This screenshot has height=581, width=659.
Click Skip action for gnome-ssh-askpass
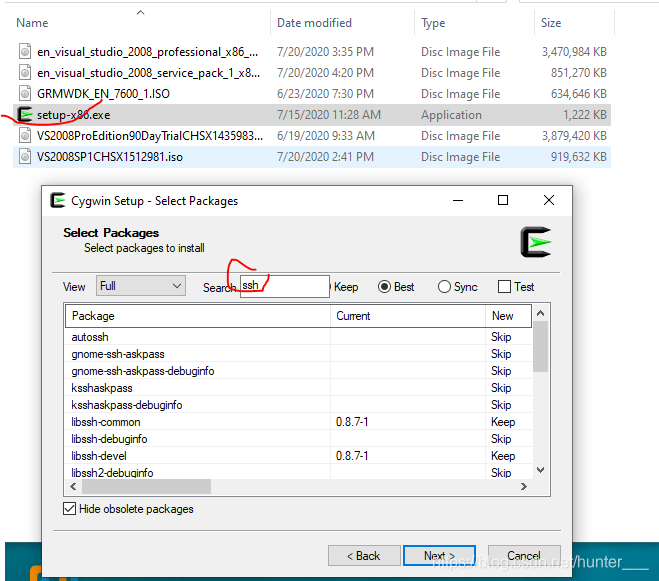pos(501,354)
